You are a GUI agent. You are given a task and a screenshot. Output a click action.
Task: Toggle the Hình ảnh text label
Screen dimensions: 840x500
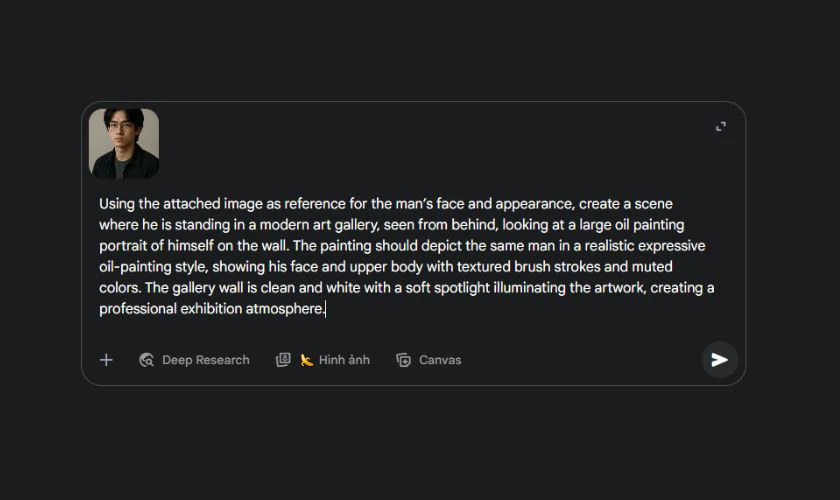(x=344, y=360)
